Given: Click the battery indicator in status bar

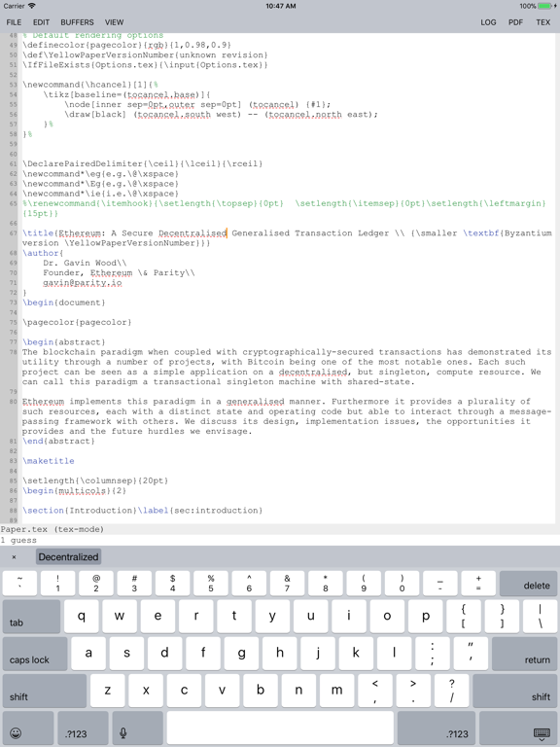Looking at the screenshot, I should pyautogui.click(x=546, y=6).
